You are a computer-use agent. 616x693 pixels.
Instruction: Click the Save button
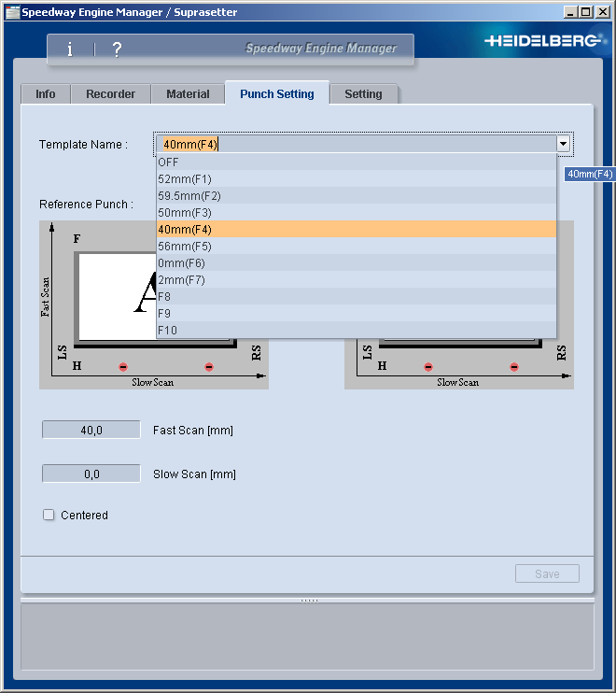click(x=547, y=573)
